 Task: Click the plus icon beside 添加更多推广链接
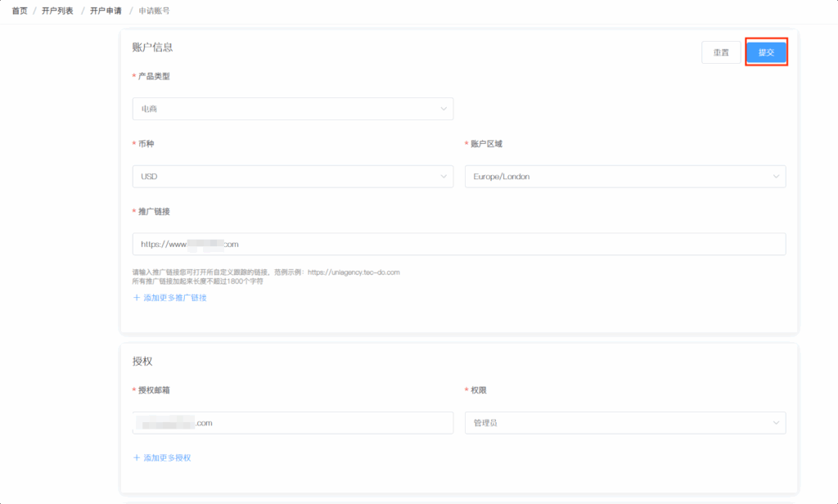(137, 298)
